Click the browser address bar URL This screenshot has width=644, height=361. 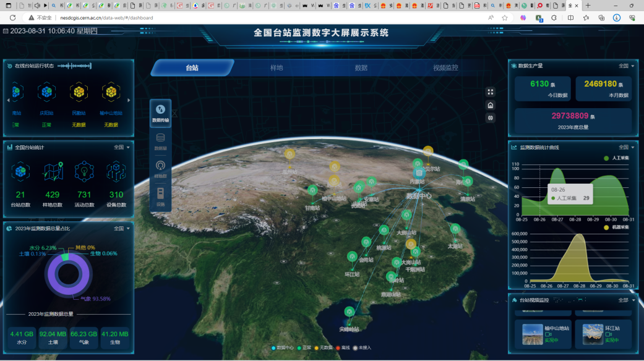(106, 18)
